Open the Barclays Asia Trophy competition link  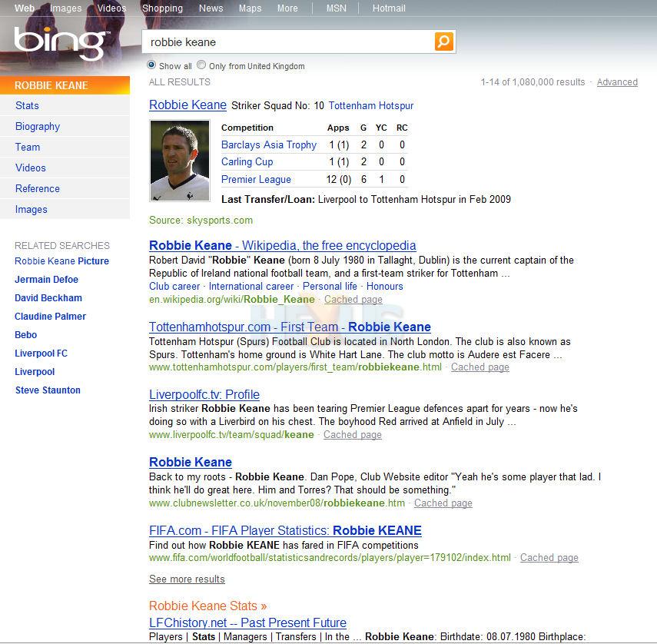[269, 144]
